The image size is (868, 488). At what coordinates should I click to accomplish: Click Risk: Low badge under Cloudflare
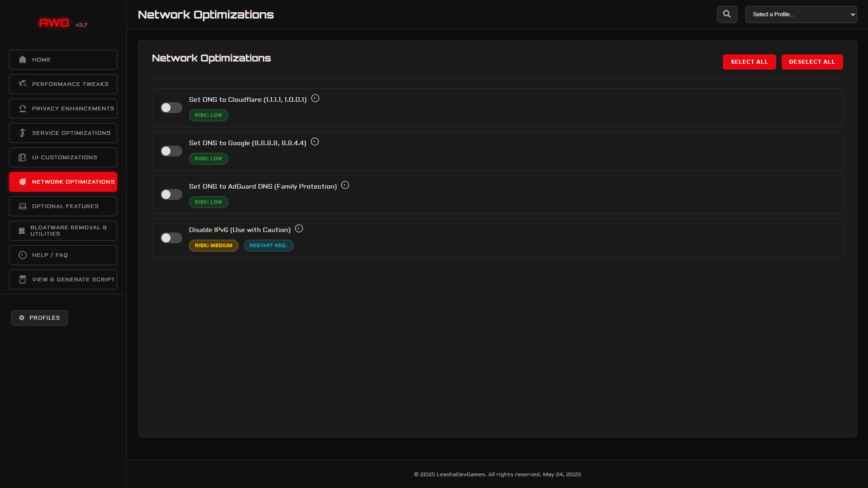[209, 115]
